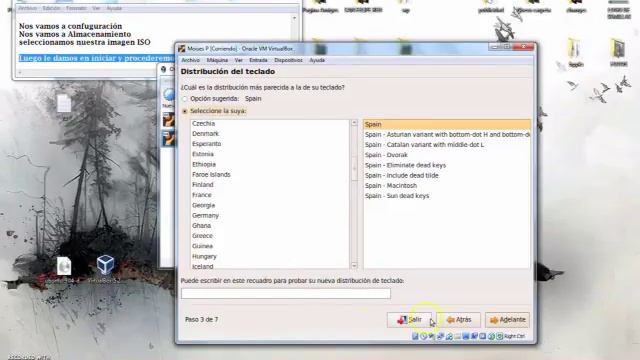Select 'Spain - Asturian variant' layout
The image size is (640, 360).
[447, 134]
